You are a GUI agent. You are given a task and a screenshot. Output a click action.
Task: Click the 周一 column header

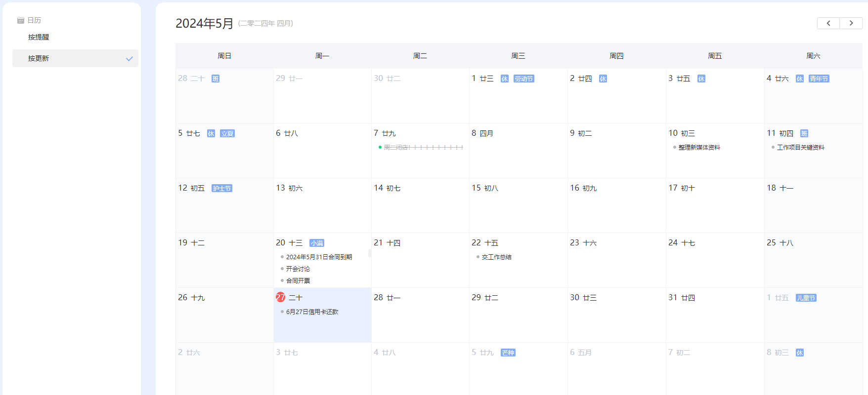[x=322, y=56]
